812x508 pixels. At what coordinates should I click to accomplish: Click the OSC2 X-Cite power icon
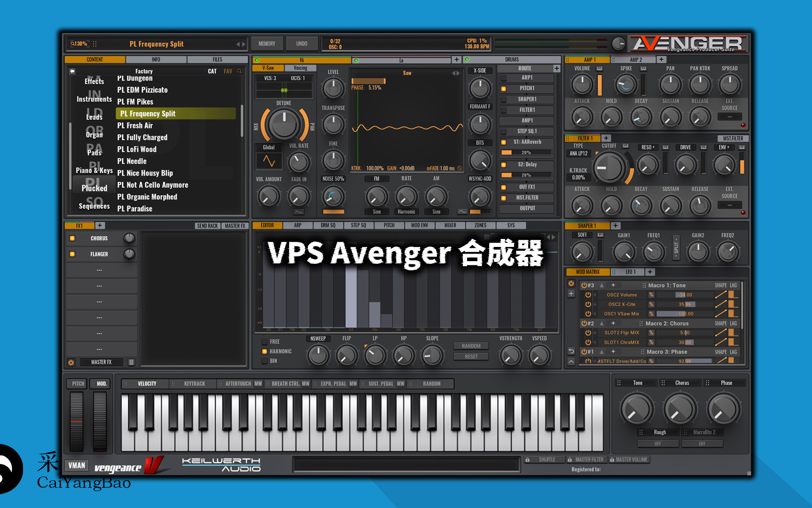tap(588, 304)
